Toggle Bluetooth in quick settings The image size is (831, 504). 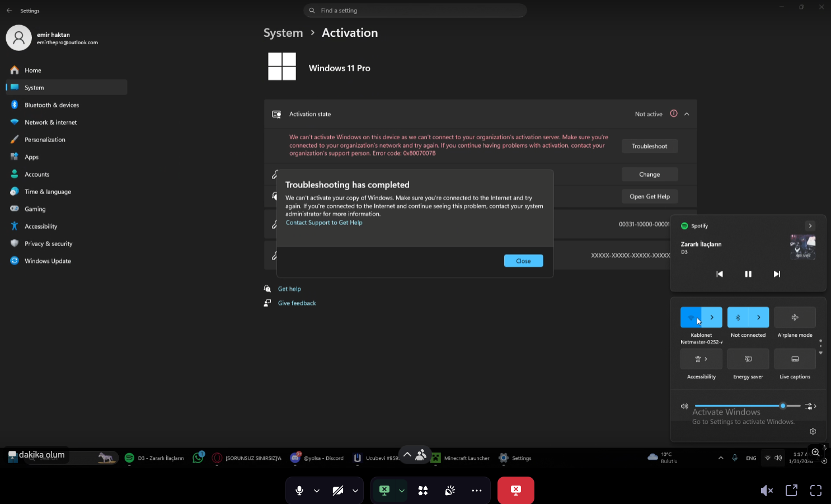click(738, 317)
